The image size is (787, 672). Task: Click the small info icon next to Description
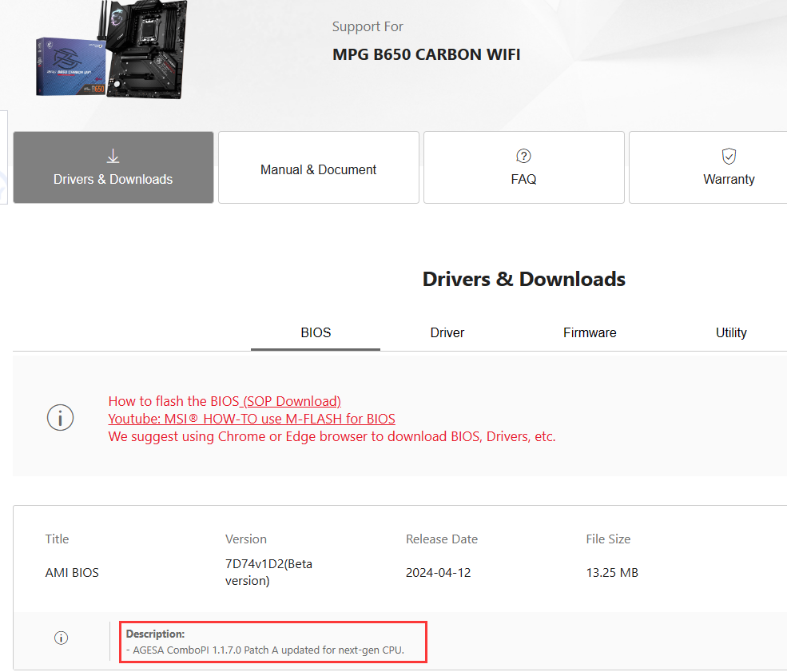62,638
